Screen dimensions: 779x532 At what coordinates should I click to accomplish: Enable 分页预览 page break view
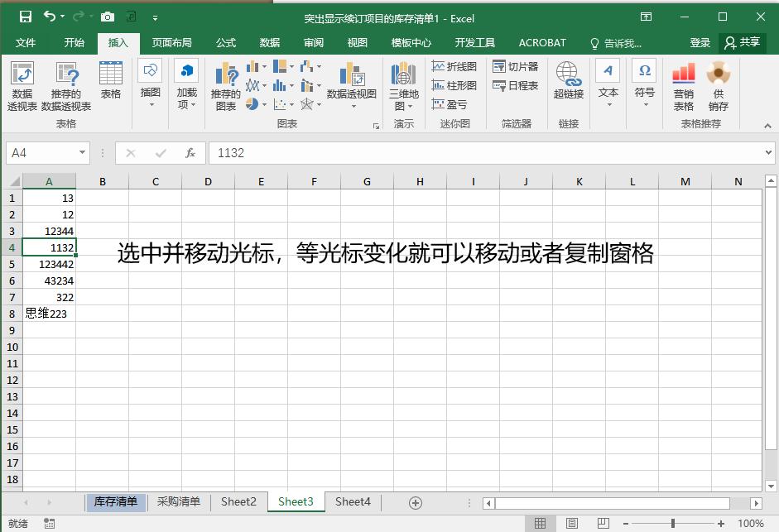tap(602, 522)
